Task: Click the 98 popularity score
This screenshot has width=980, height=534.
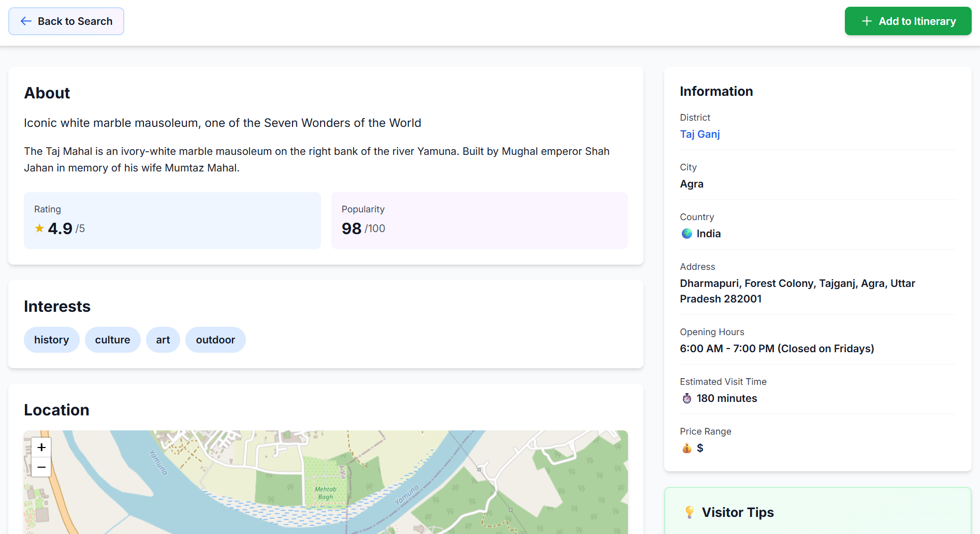Action: point(352,228)
